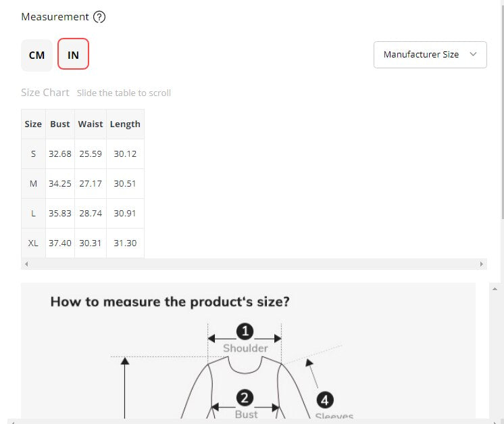Select the XL size row label
The image size is (504, 424).
(33, 243)
